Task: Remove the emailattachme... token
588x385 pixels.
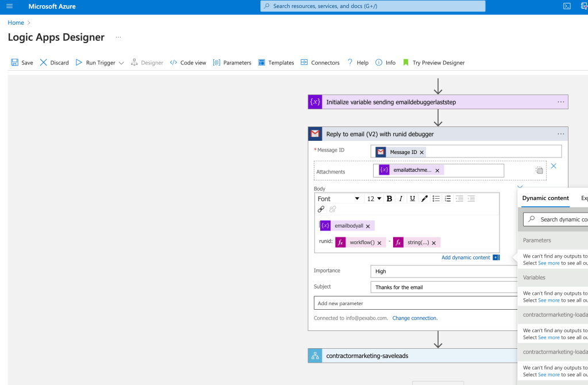Action: click(x=437, y=170)
